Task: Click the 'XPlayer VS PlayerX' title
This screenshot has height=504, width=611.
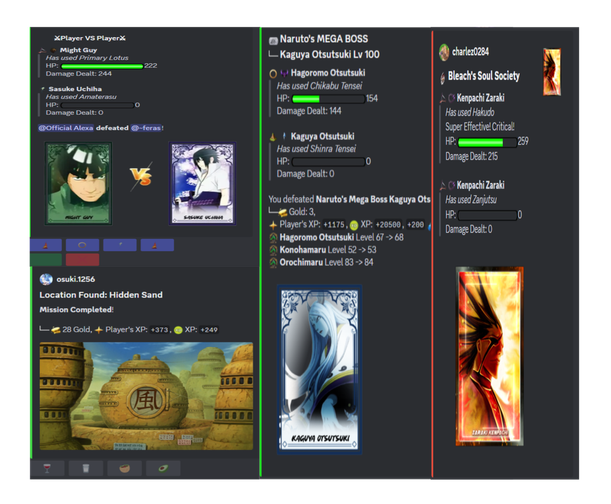Action: [x=90, y=38]
